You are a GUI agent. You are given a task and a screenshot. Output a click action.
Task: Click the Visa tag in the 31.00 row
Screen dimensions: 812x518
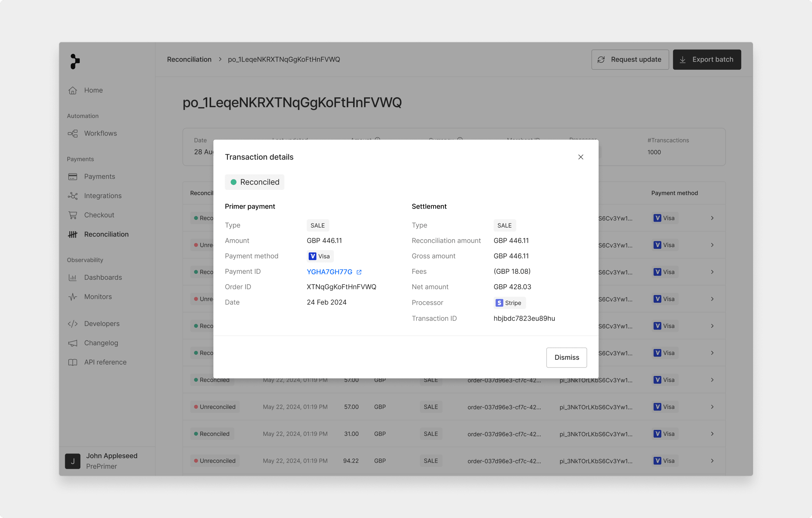tap(665, 434)
